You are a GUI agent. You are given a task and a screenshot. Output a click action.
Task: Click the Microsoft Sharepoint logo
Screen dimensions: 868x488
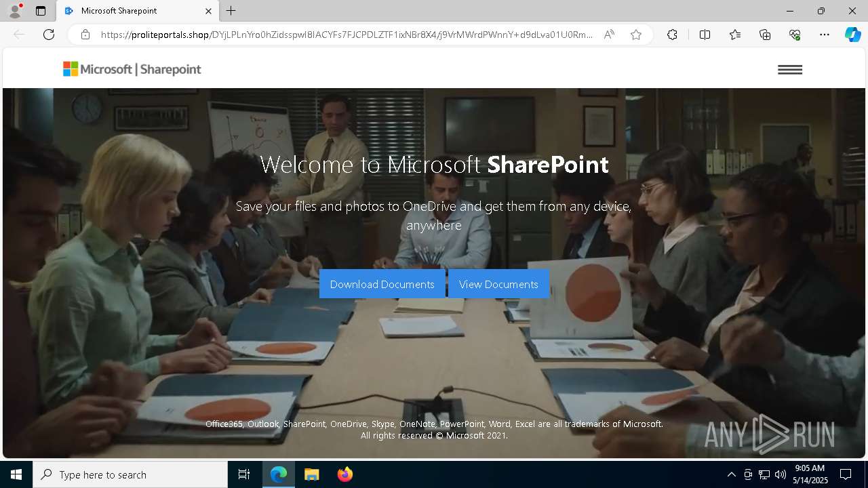click(x=132, y=69)
